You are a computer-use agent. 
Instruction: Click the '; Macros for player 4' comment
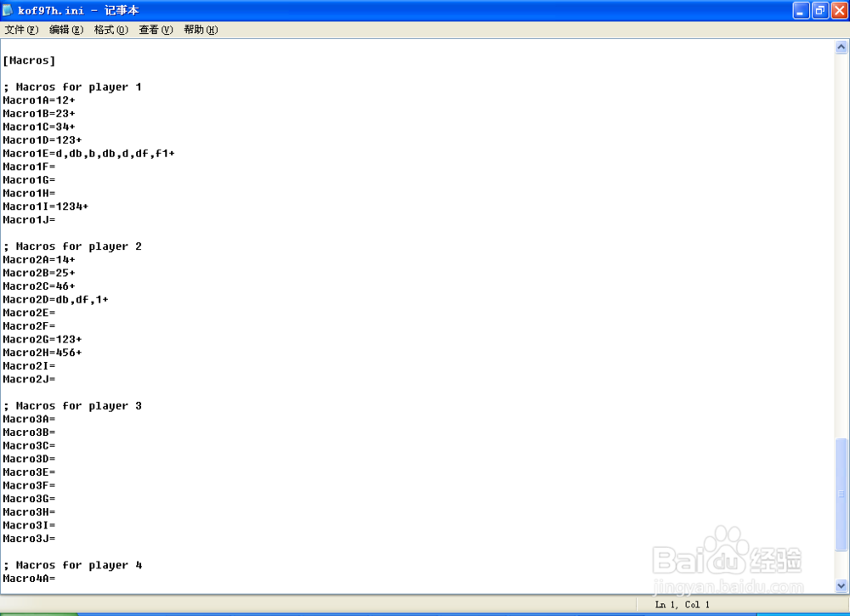pos(72,565)
